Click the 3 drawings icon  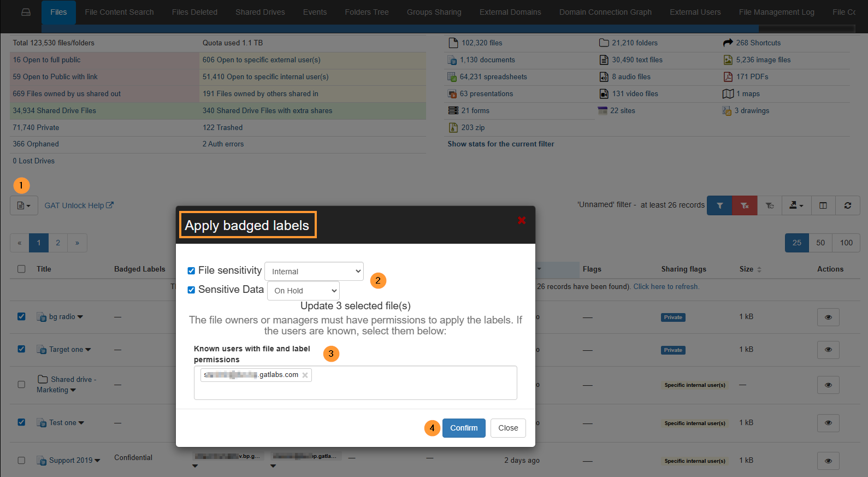727,111
